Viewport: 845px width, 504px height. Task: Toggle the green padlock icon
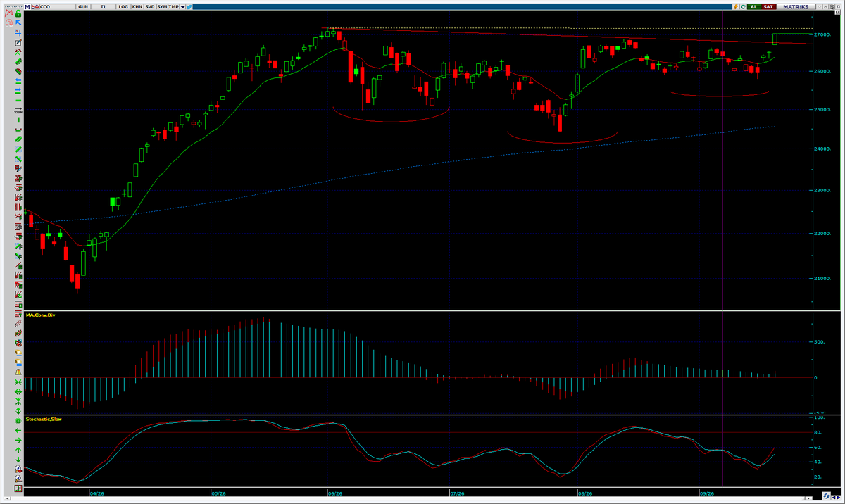point(18,13)
